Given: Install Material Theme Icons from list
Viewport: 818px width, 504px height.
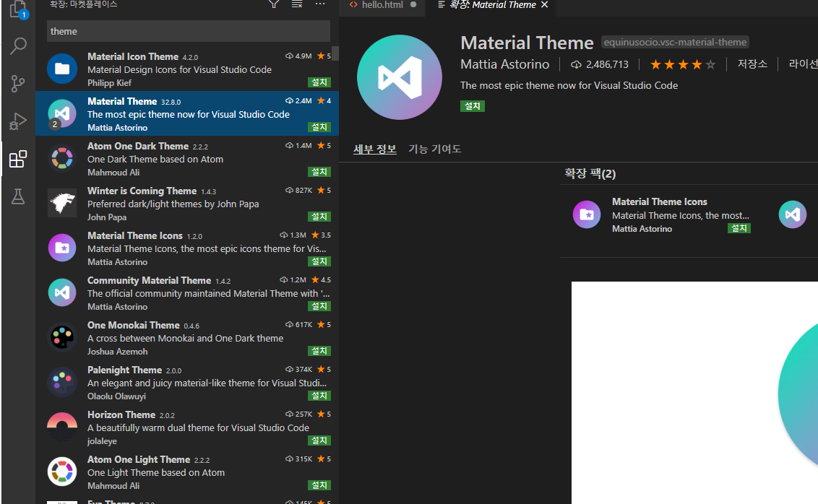Looking at the screenshot, I should (319, 261).
